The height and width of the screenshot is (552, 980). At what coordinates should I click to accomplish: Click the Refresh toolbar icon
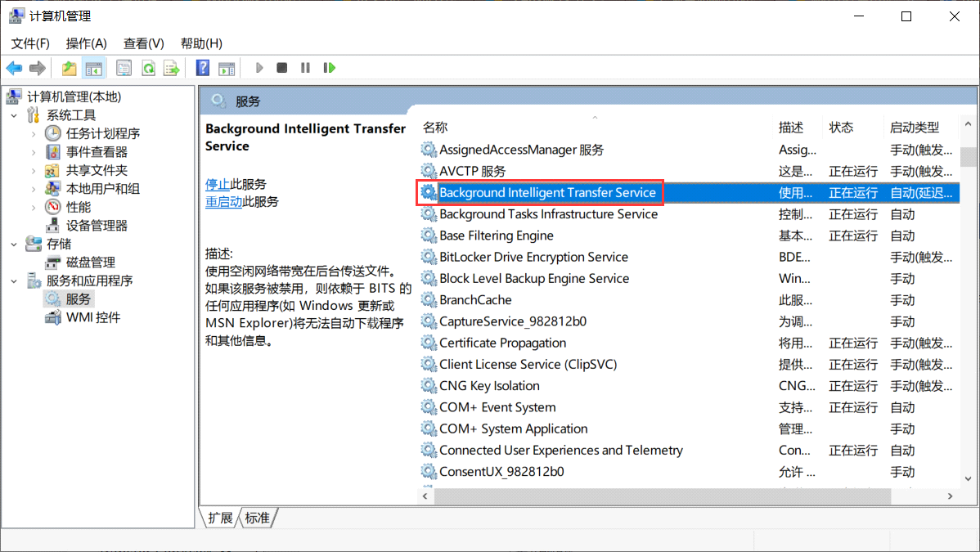click(x=148, y=68)
